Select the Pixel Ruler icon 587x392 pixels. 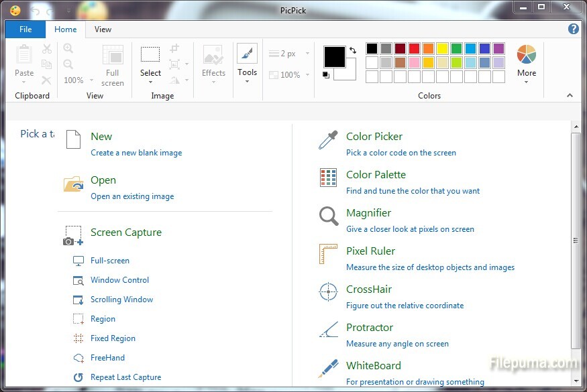(327, 255)
